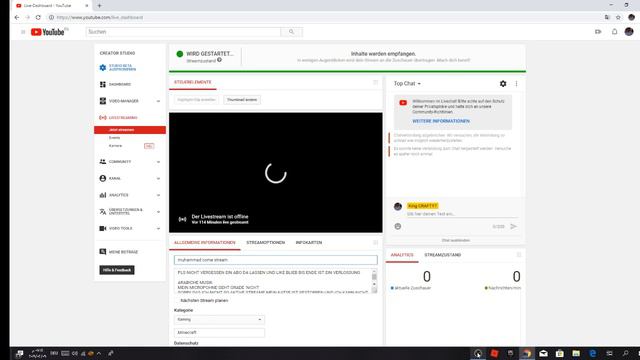This screenshot has width=640, height=360.
Task: Open Events under Livestreaming
Action: [x=114, y=138]
